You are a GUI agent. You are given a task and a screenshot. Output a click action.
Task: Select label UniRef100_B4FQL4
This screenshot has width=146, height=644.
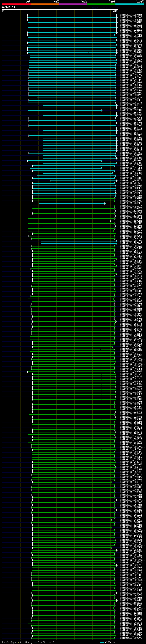(131, 168)
